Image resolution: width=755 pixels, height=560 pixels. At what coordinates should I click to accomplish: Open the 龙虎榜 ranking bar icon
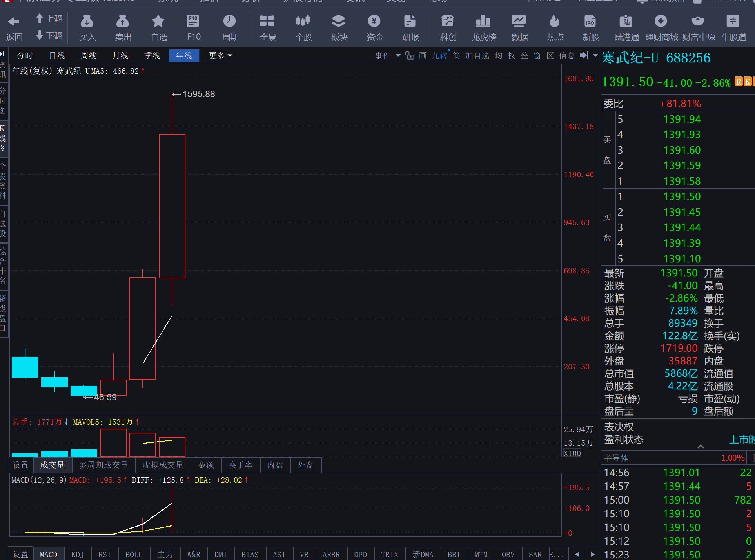(483, 22)
